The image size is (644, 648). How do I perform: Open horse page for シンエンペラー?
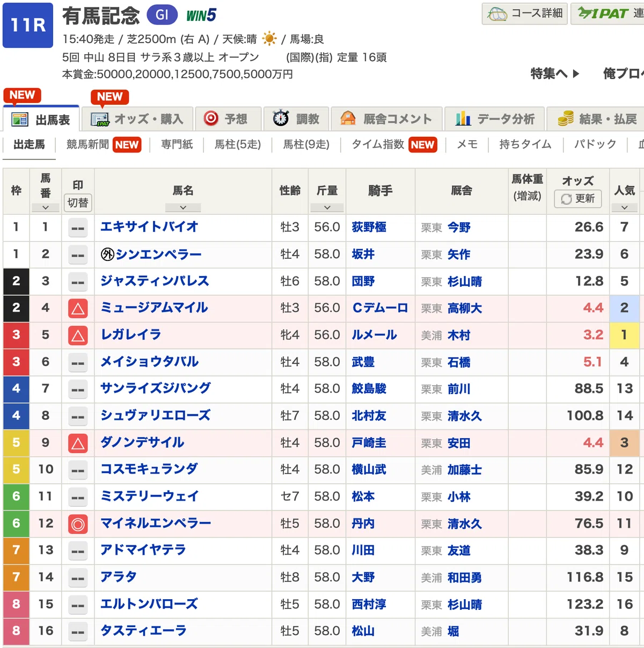pyautogui.click(x=159, y=254)
